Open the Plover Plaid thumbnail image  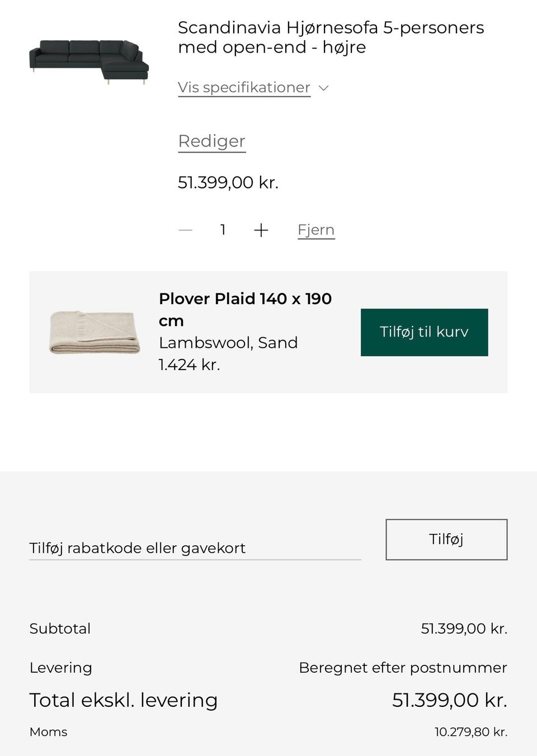point(95,332)
